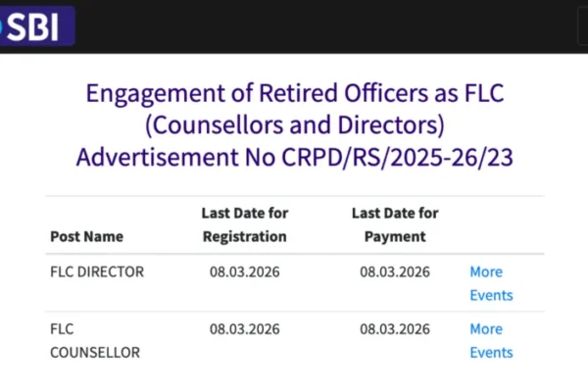Image resolution: width=588 pixels, height=392 pixels.
Task: Click FLC DIRECTOR registration date 08.03.2026
Action: click(244, 271)
